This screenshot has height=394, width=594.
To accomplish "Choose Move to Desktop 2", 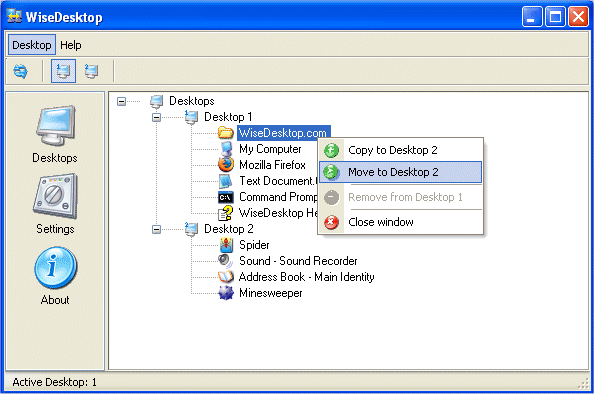I will pos(400,172).
